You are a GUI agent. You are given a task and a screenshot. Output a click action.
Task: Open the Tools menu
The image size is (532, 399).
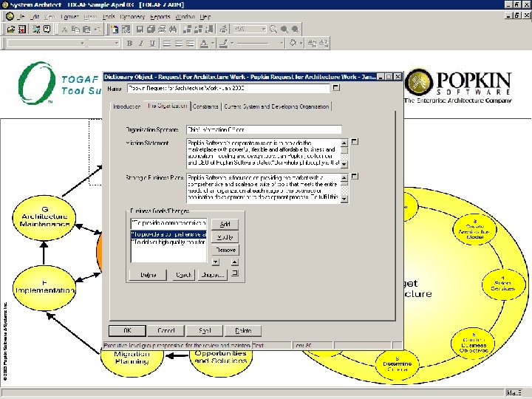click(x=109, y=16)
